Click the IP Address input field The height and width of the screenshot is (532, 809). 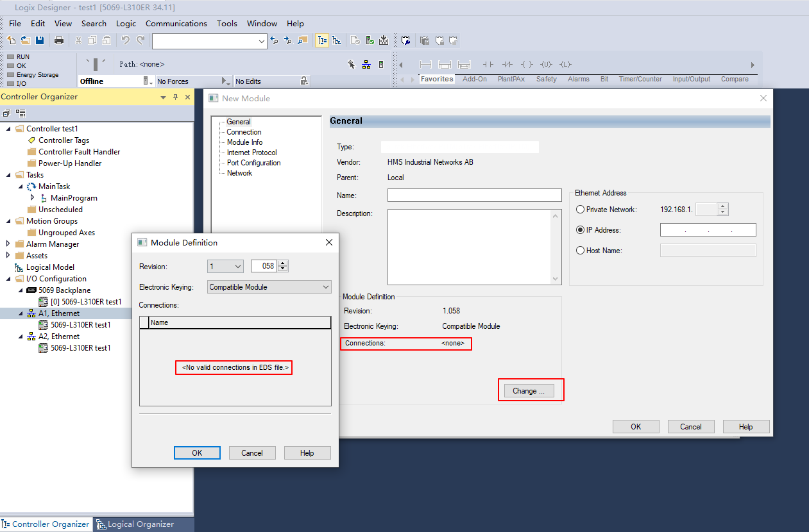click(x=708, y=230)
